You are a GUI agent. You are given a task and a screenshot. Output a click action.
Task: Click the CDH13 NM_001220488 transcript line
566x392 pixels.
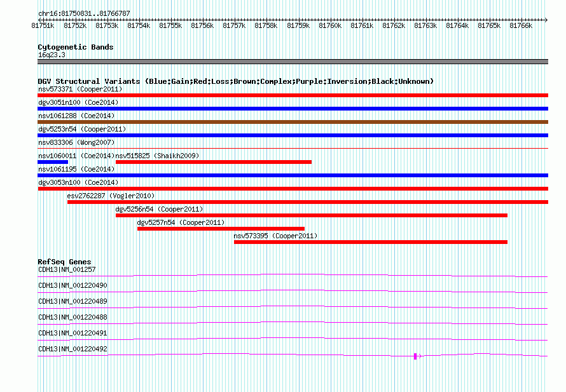(x=293, y=323)
